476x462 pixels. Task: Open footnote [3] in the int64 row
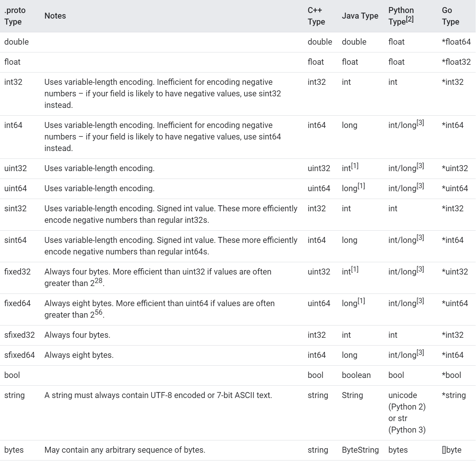pyautogui.click(x=420, y=122)
